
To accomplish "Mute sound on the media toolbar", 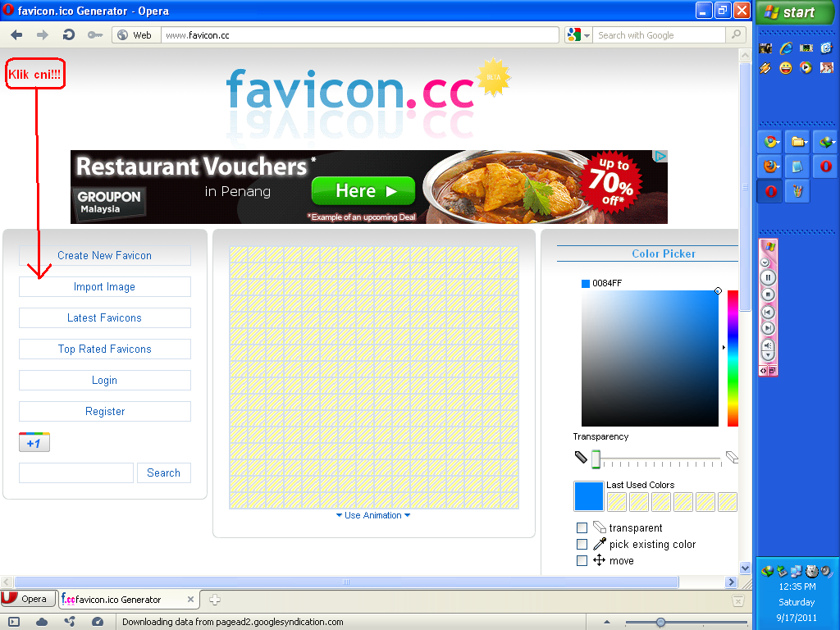I will click(x=768, y=345).
